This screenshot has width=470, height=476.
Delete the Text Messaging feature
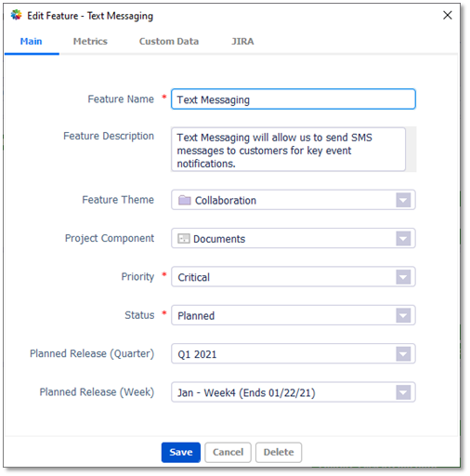pos(279,452)
